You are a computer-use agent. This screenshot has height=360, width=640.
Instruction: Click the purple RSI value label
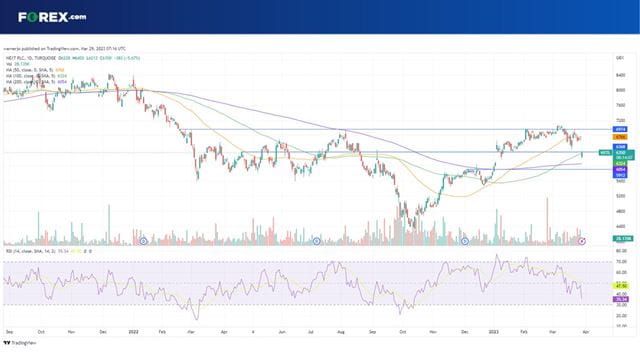click(621, 299)
